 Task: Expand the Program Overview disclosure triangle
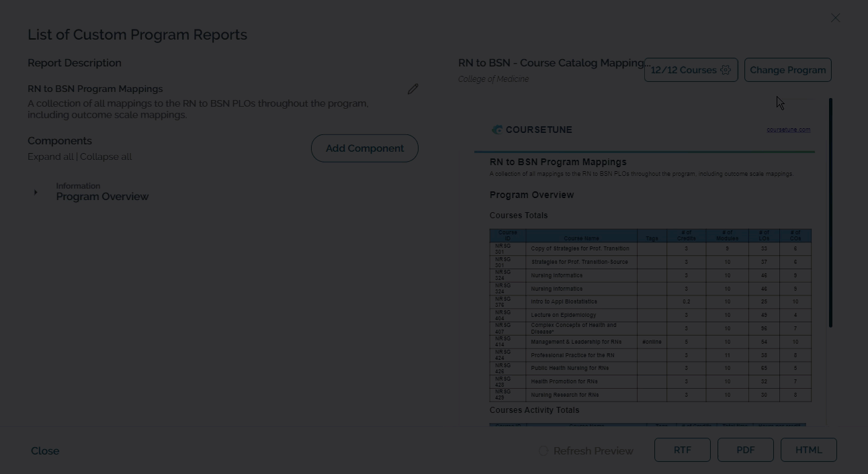36,193
